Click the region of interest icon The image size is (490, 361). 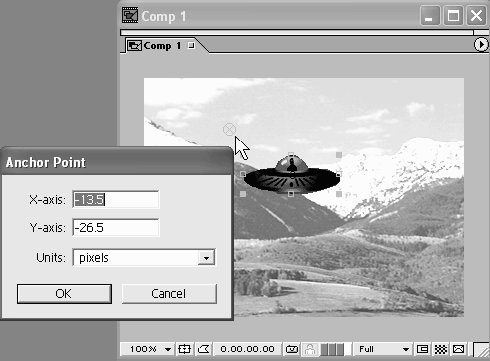pyautogui.click(x=422, y=349)
